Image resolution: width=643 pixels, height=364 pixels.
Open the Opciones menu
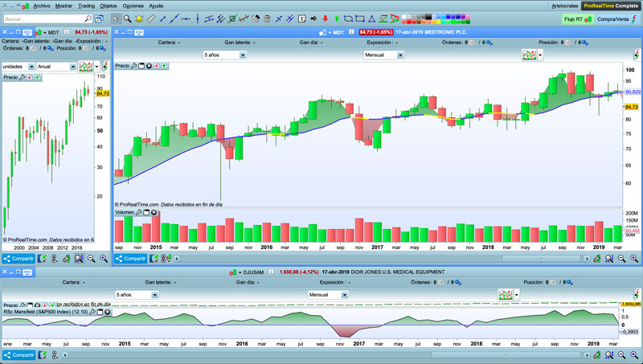[133, 6]
